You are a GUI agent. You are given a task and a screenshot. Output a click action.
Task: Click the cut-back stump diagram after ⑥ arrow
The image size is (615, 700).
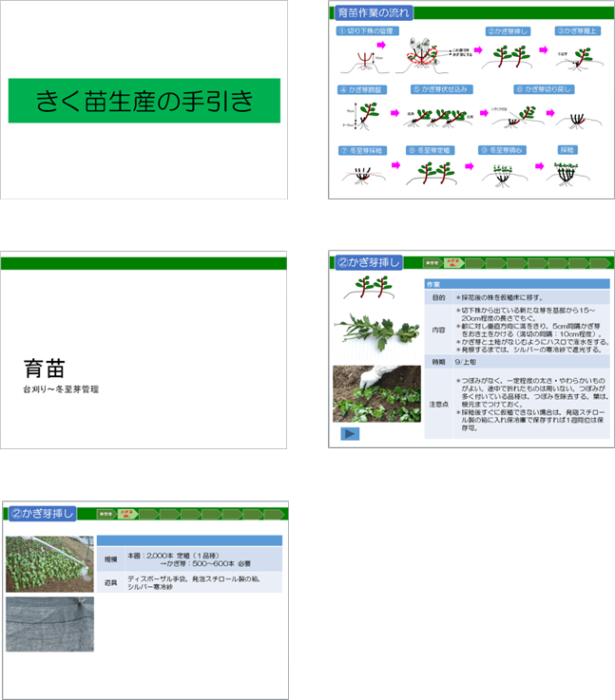pyautogui.click(x=578, y=120)
